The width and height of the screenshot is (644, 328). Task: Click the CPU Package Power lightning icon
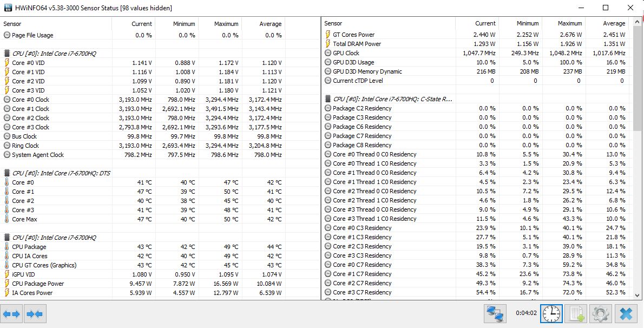6,284
